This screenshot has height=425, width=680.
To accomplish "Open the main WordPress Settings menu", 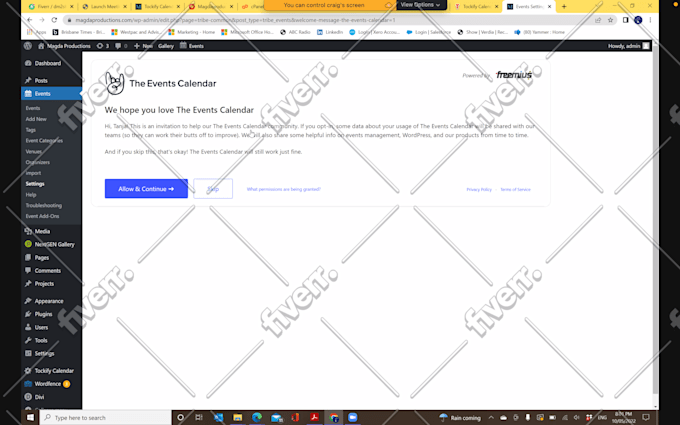I will pos(44,353).
